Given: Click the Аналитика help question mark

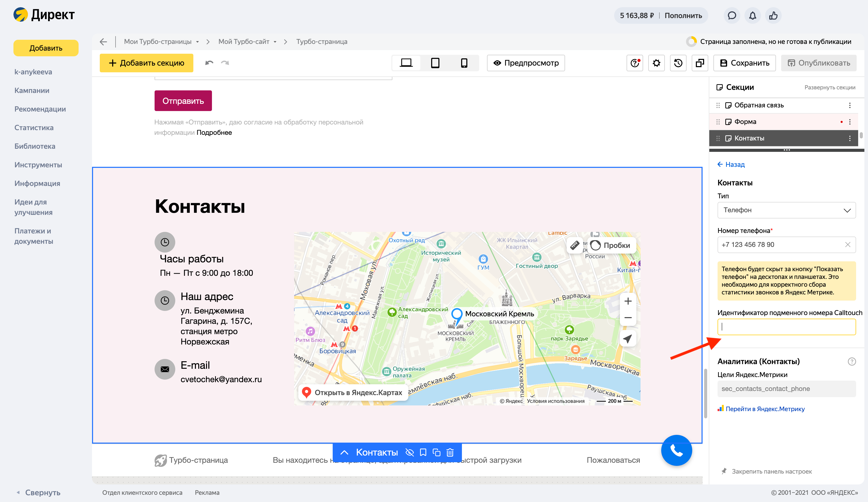Looking at the screenshot, I should coord(851,362).
